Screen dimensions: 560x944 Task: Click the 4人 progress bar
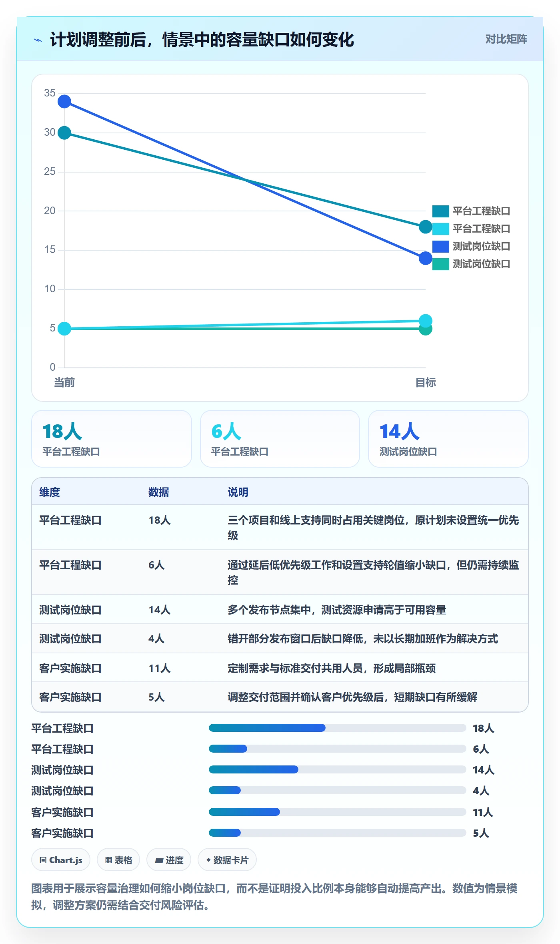tap(337, 790)
